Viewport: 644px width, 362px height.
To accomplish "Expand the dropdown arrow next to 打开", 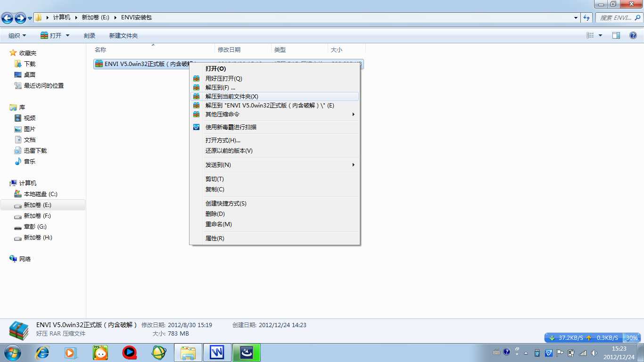I will (67, 35).
